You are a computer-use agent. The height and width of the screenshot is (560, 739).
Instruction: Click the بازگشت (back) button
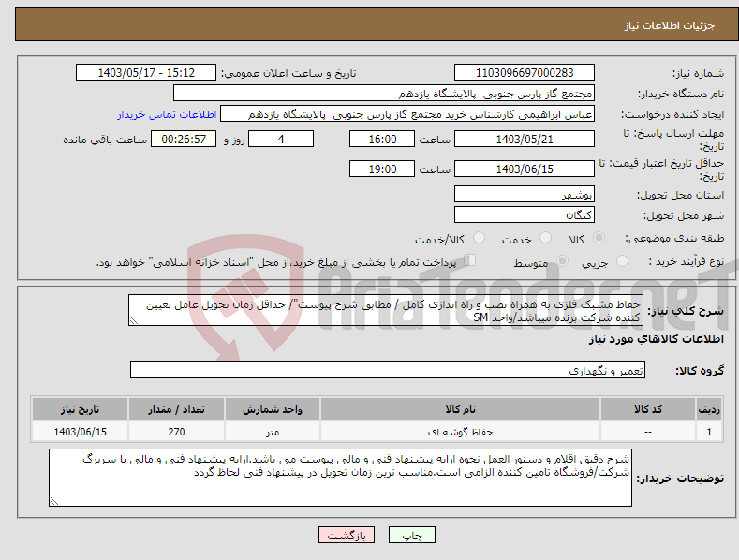point(347,535)
